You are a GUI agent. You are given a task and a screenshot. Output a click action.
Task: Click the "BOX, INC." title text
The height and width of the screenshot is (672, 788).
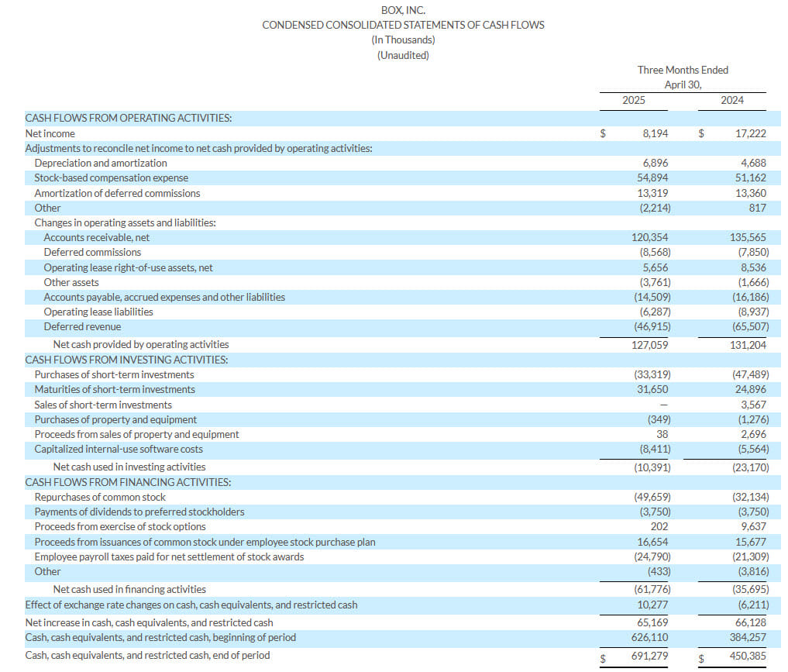pos(403,10)
